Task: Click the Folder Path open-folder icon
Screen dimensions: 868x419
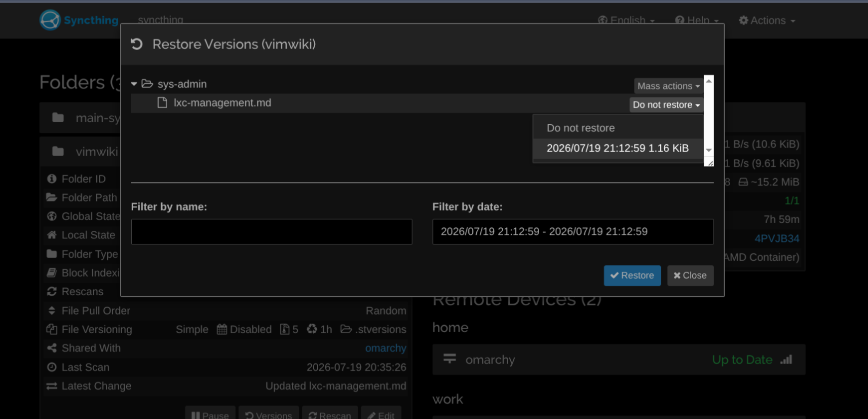Action: tap(52, 197)
